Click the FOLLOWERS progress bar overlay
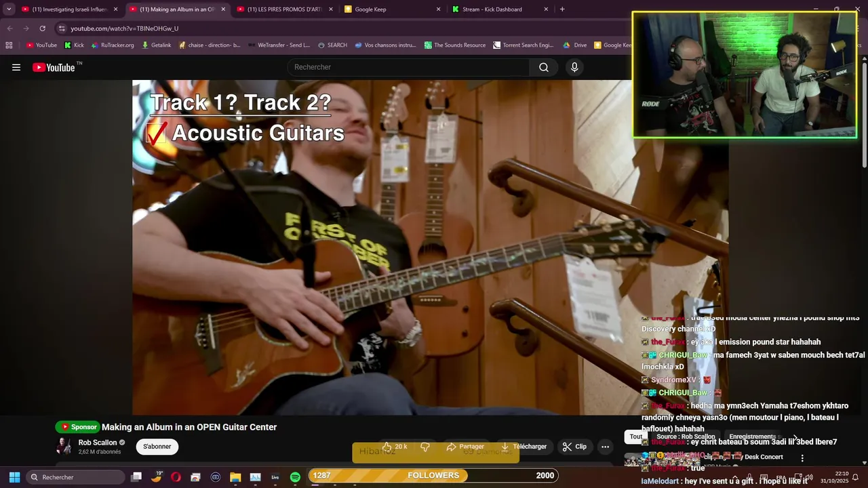Viewport: 868px width, 488px height. click(x=433, y=475)
